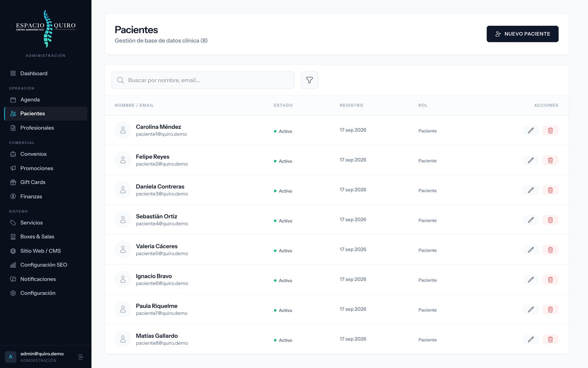Select Profesionales in the sidebar
The height and width of the screenshot is (368, 588).
[x=46, y=128]
